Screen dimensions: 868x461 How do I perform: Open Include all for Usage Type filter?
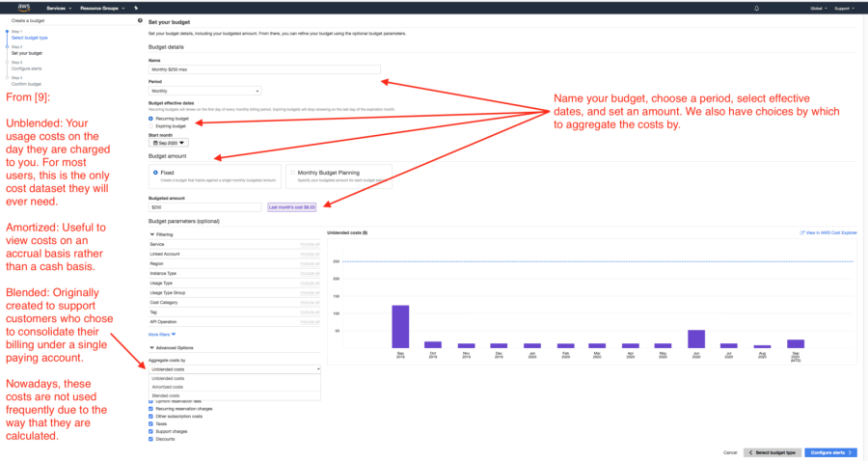[x=310, y=284]
